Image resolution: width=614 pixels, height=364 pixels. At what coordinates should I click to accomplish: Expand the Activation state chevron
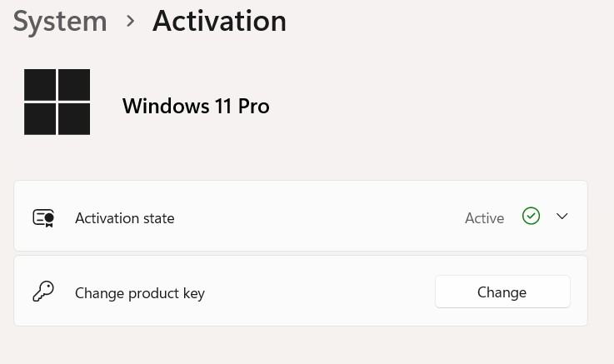click(x=562, y=217)
